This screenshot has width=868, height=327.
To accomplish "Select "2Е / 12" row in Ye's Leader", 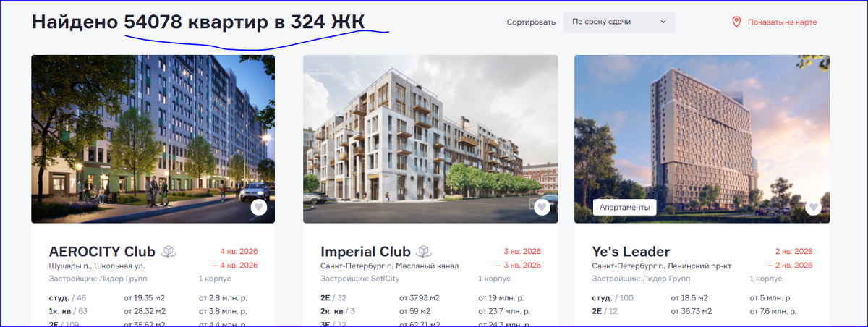I will point(696,311).
